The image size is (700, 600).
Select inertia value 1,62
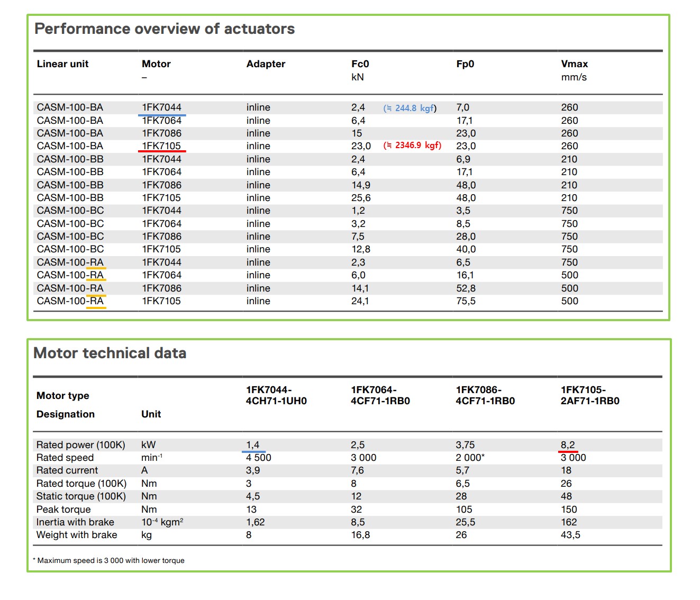(256, 522)
